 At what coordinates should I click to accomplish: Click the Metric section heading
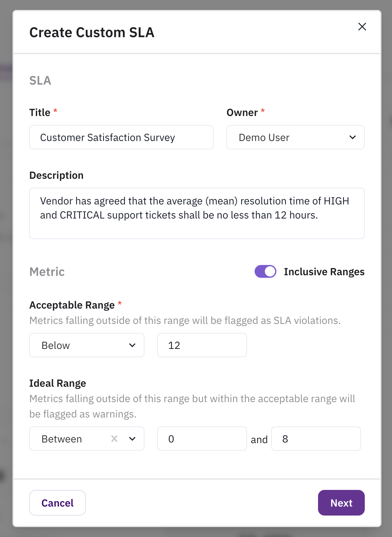coord(47,271)
